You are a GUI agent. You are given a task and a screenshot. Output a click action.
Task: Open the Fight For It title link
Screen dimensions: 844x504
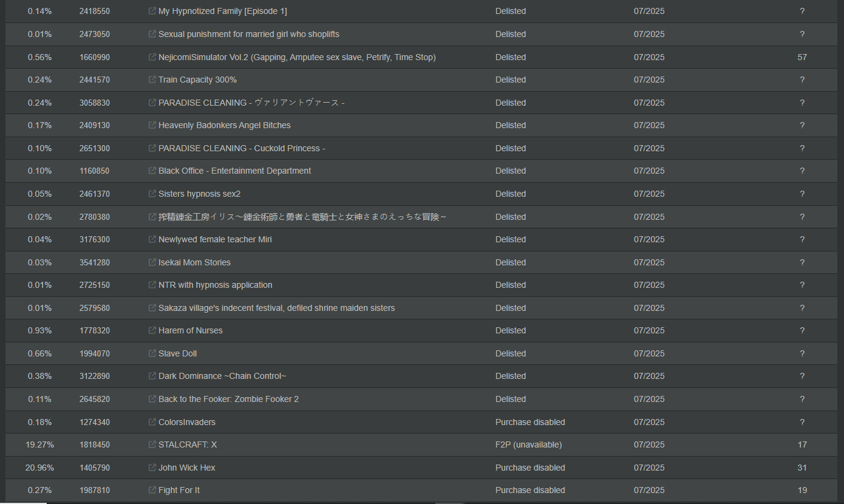pos(179,490)
